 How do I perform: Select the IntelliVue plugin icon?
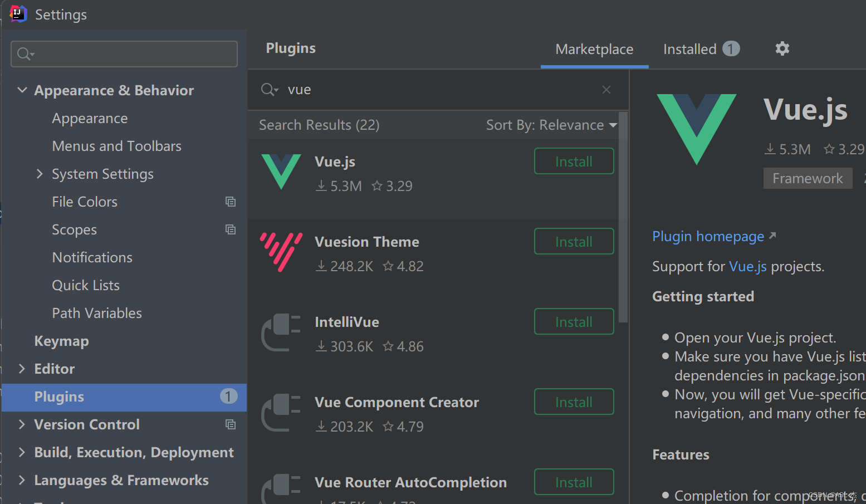(281, 332)
